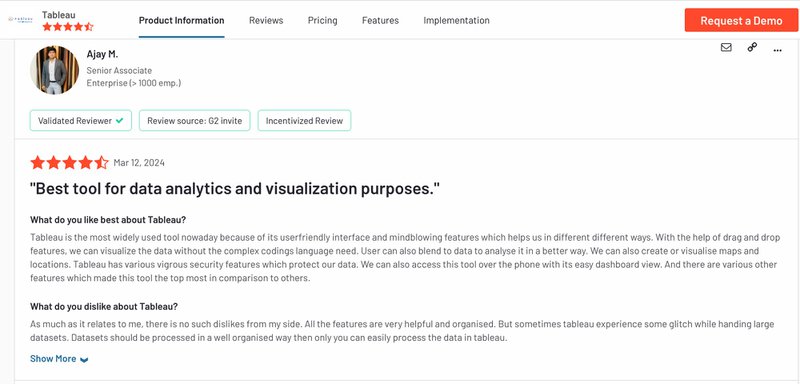
Task: Select the Implementation tab
Action: pos(457,20)
